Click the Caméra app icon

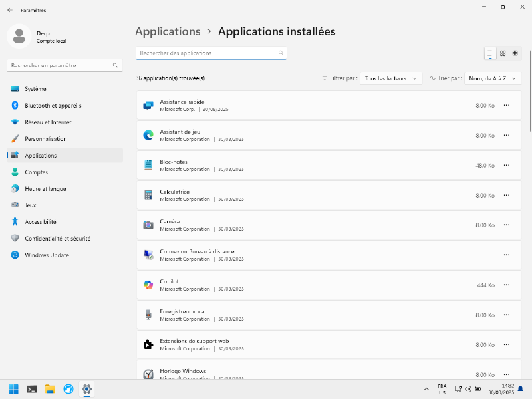[x=148, y=225]
